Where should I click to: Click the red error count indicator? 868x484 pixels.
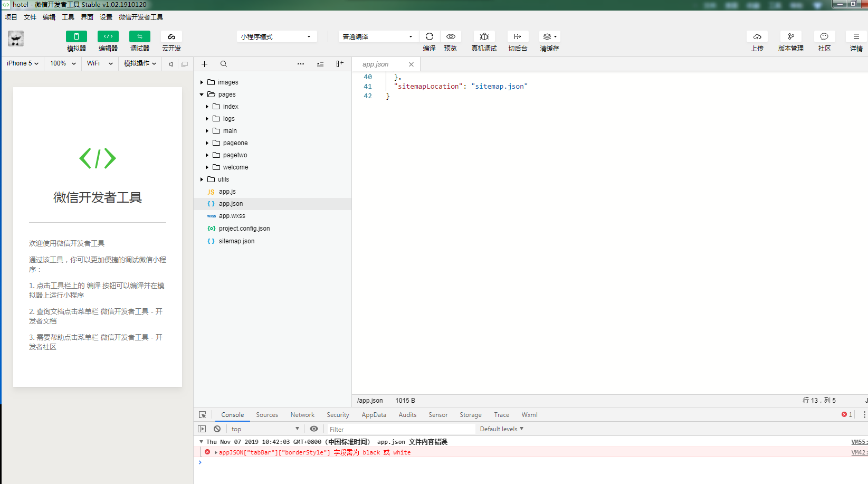pos(847,415)
